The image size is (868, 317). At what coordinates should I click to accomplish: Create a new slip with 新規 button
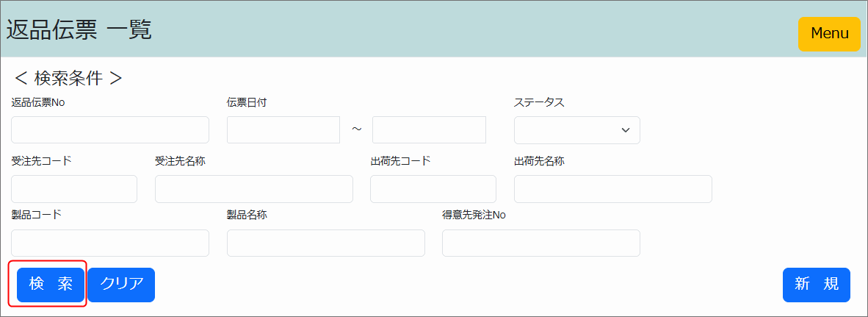pos(816,285)
